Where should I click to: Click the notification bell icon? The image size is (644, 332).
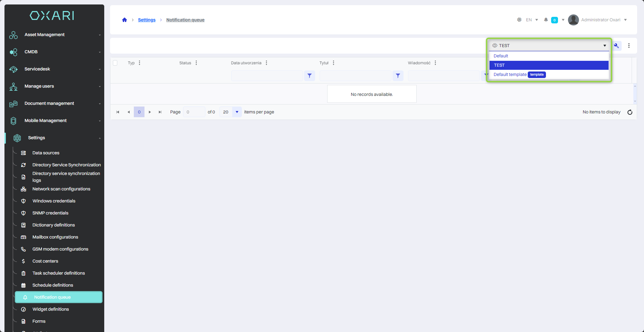[546, 20]
